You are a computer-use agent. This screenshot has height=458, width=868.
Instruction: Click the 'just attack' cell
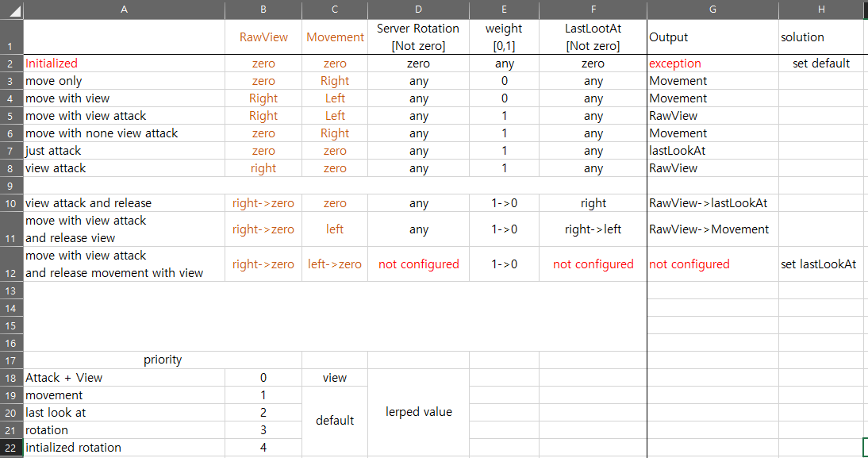[x=124, y=151]
